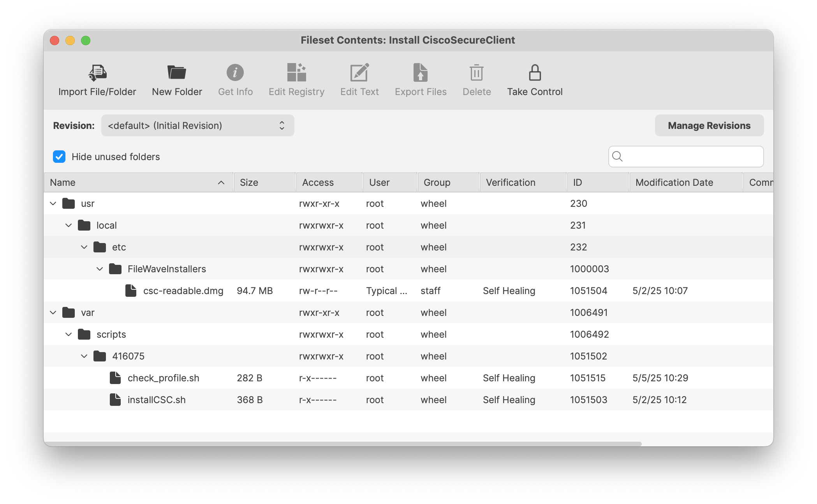
Task: Click the Import File/Folder toolbar icon
Action: pyautogui.click(x=97, y=72)
